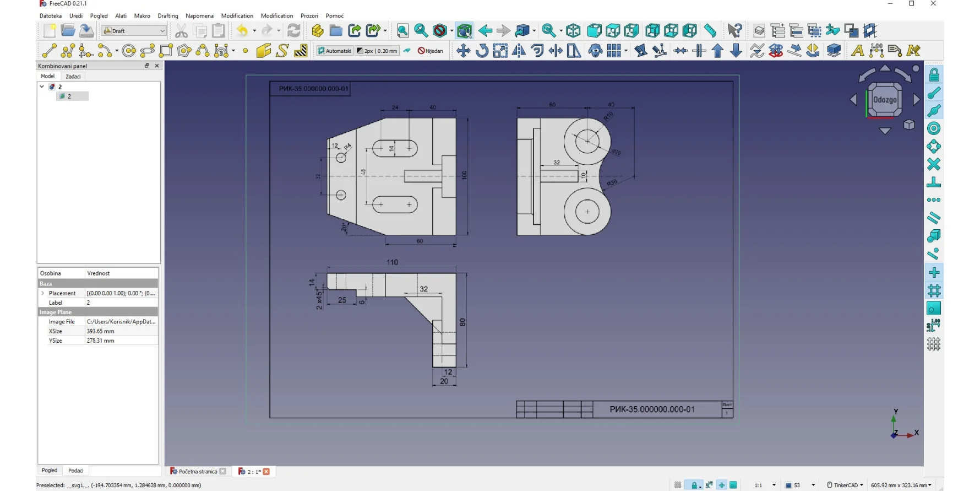The image size is (980, 491).
Task: Open the Drafting menu
Action: coord(167,16)
